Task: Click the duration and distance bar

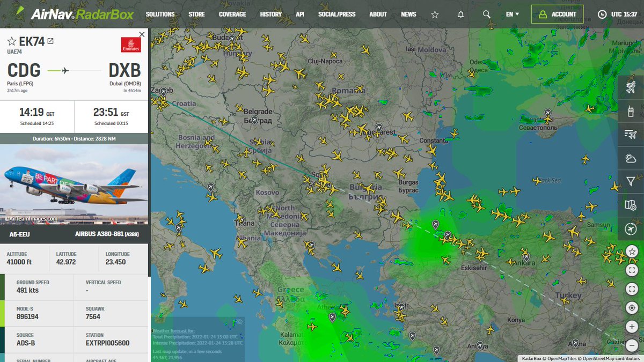Action: click(x=74, y=139)
